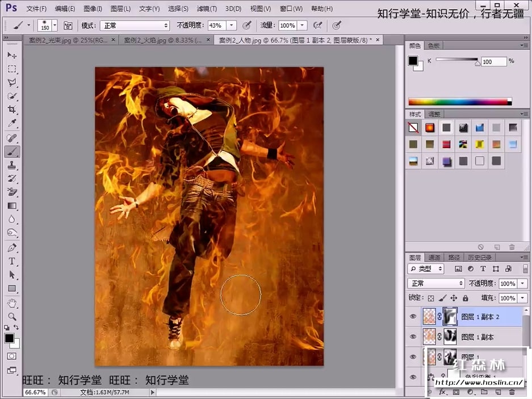Close the 案例2_火焰.jpg tab

[x=208, y=40]
